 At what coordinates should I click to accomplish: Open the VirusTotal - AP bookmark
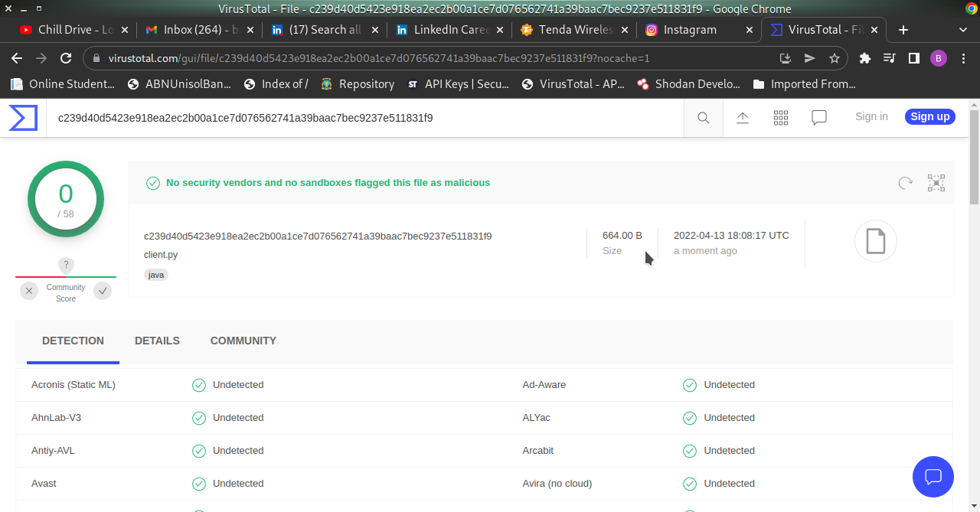(x=573, y=84)
